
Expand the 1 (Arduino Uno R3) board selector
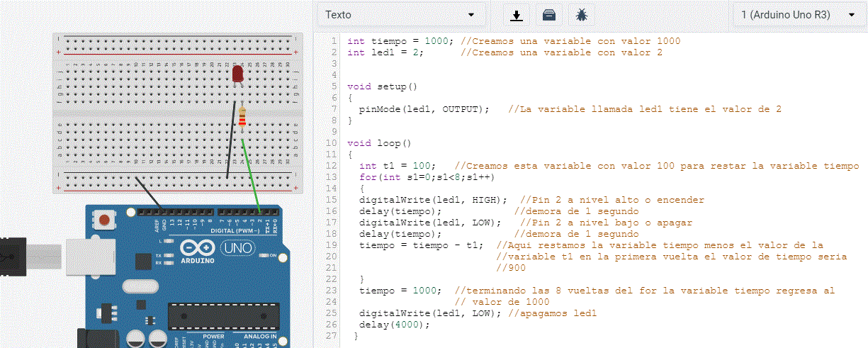pyautogui.click(x=798, y=15)
